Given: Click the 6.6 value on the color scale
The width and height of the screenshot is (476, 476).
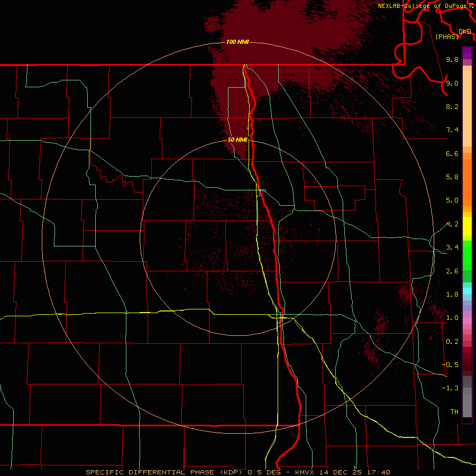Looking at the screenshot, I should coord(452,153).
